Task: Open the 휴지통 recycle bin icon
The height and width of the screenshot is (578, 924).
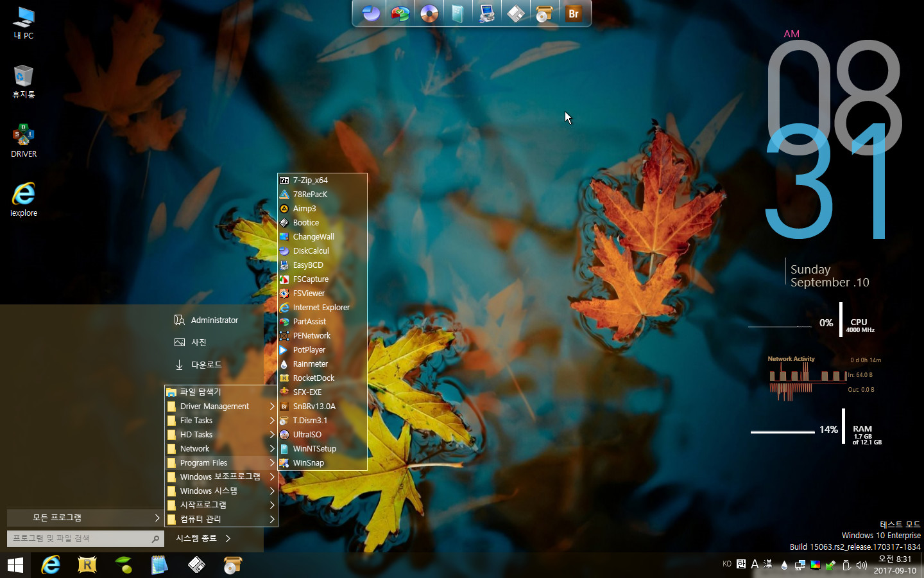Action: [x=24, y=82]
